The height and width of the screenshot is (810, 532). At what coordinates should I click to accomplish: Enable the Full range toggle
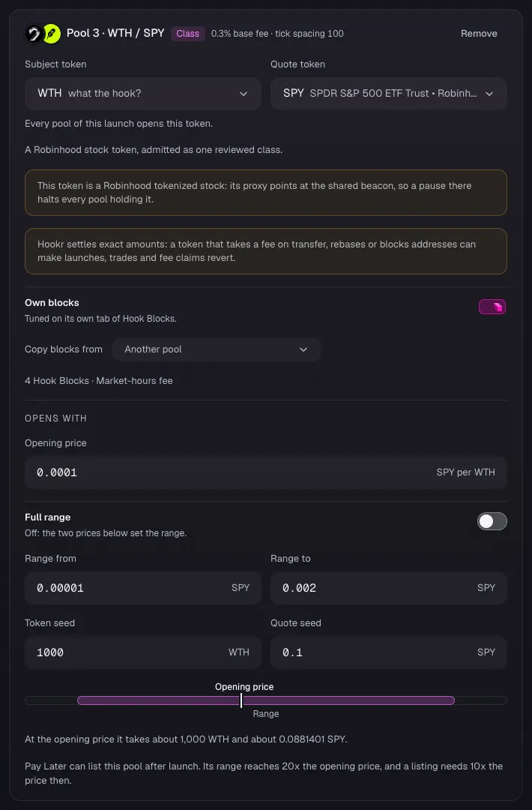pos(492,521)
